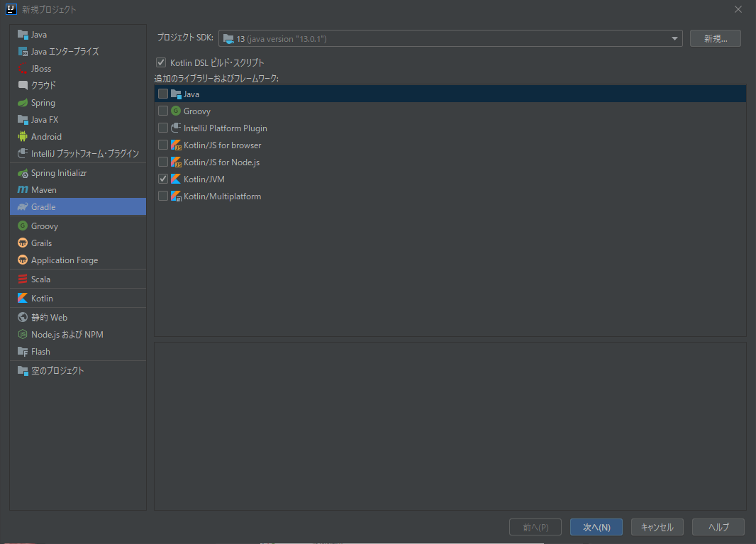The width and height of the screenshot is (756, 544).
Task: Select Maven project type label
Action: (x=44, y=190)
